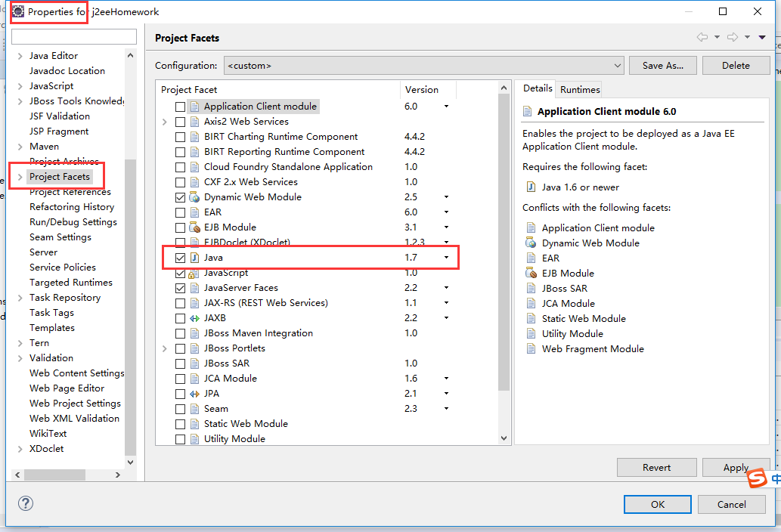Click the Apply button
The height and width of the screenshot is (532, 781).
(x=736, y=467)
